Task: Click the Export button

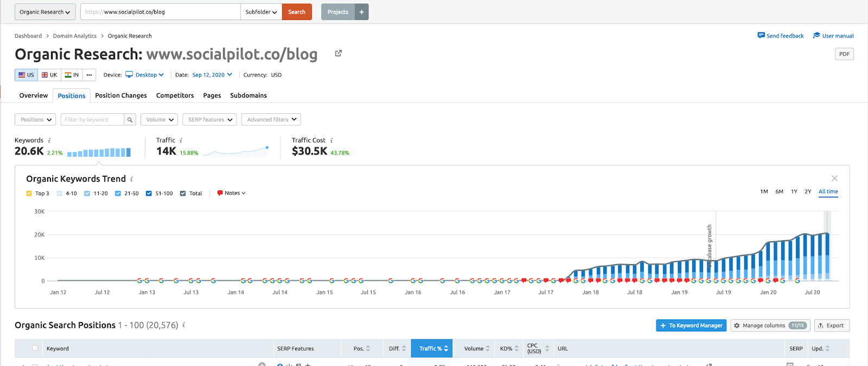Action: point(832,325)
